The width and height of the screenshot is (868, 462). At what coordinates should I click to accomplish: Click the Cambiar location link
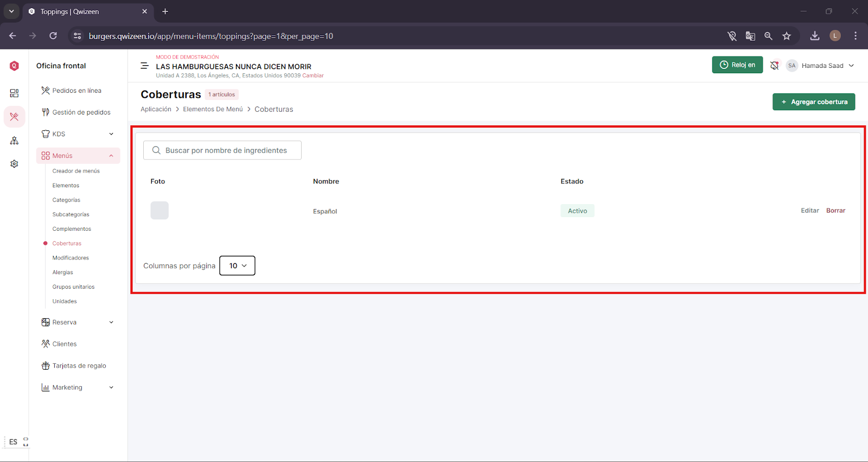click(313, 75)
